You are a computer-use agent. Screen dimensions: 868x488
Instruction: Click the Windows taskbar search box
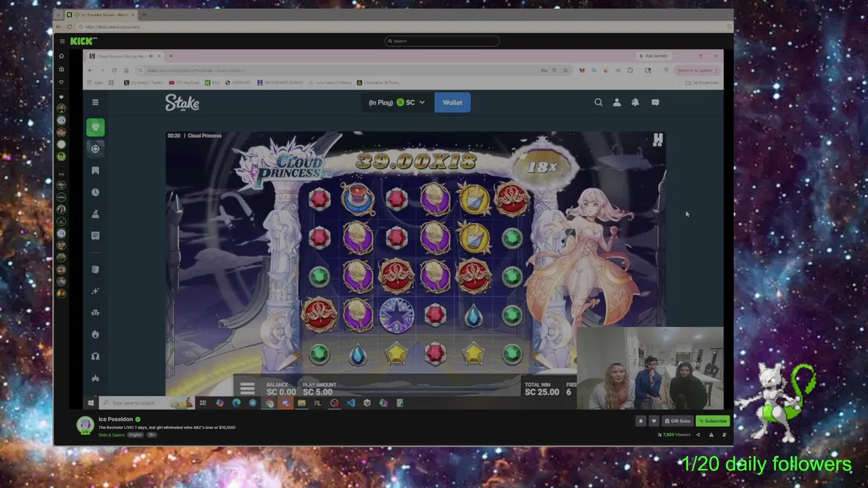tap(148, 403)
